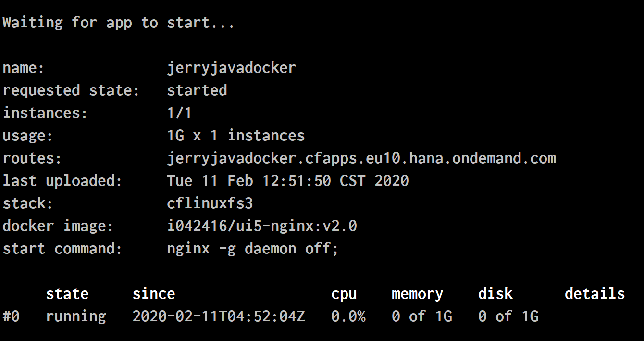The height and width of the screenshot is (341, 644).
Task: Click the docker image i042416/ui5-nginx:v2.0
Action: tap(262, 226)
